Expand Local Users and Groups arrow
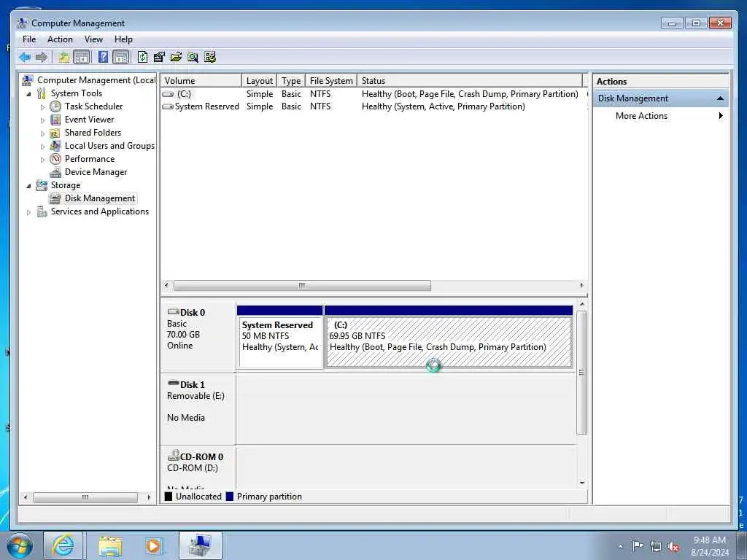 pos(42,147)
